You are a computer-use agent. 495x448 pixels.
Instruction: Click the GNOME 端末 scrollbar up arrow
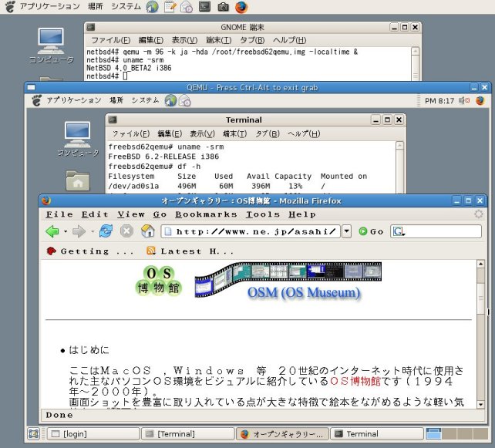[416, 51]
